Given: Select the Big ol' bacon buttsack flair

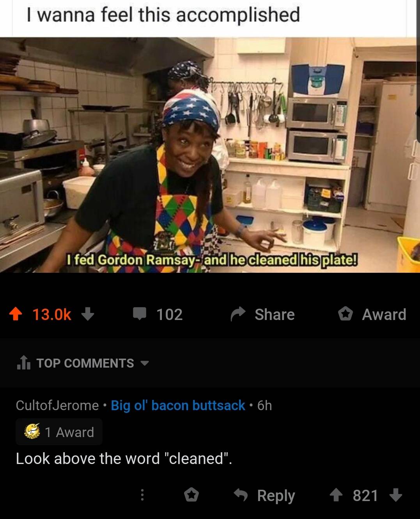Looking at the screenshot, I should (178, 405).
